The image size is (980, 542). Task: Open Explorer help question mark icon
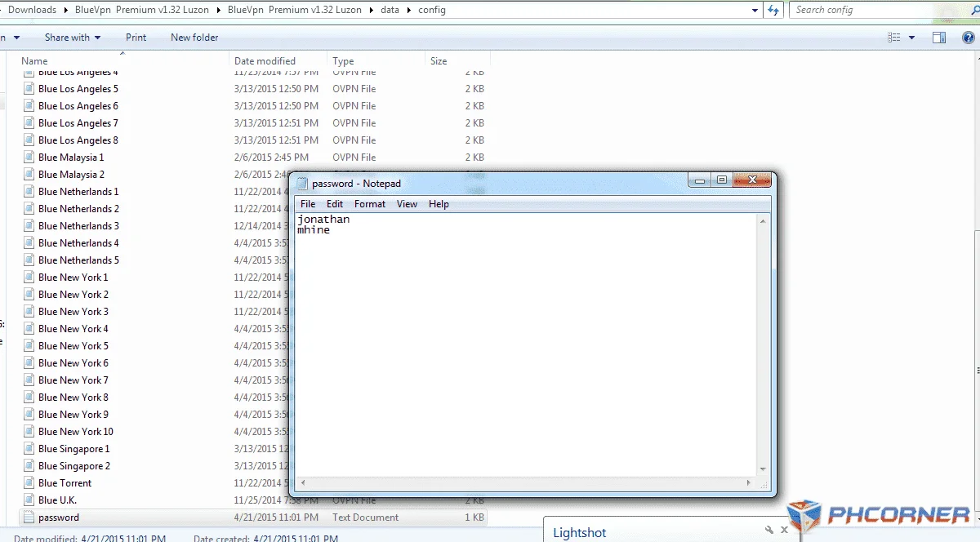pos(967,38)
